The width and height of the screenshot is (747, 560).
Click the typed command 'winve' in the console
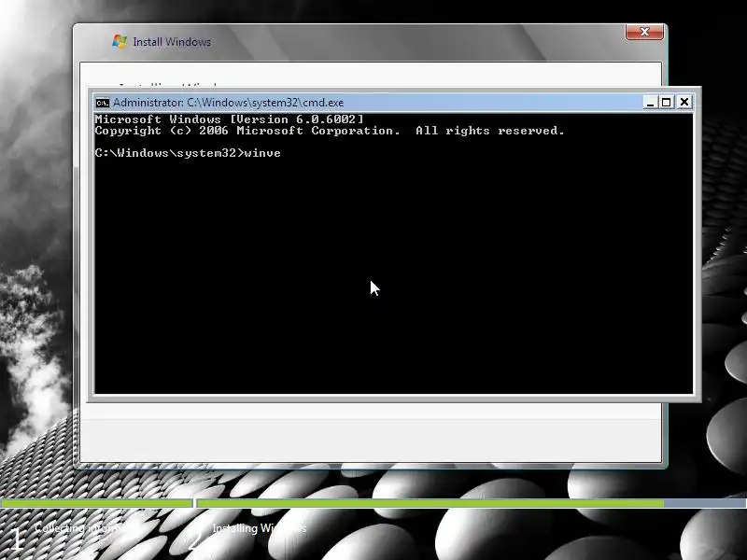pos(262,153)
